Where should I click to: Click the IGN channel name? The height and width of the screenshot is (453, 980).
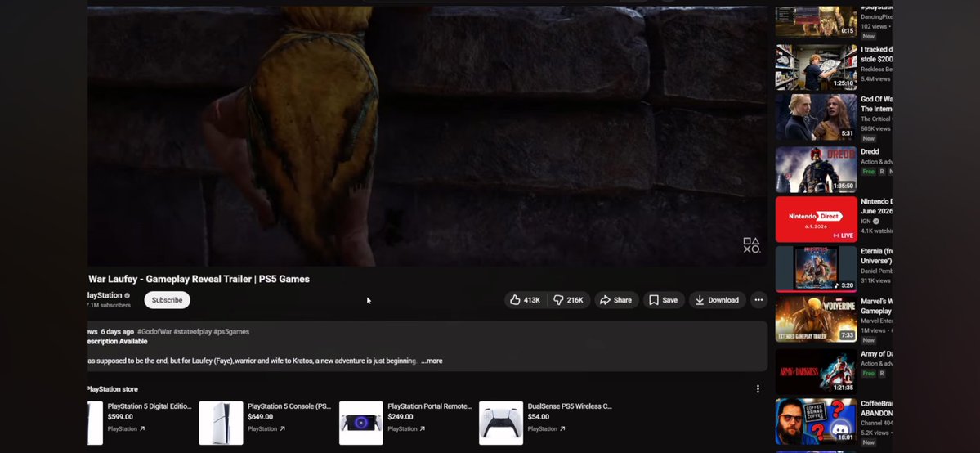click(x=866, y=222)
